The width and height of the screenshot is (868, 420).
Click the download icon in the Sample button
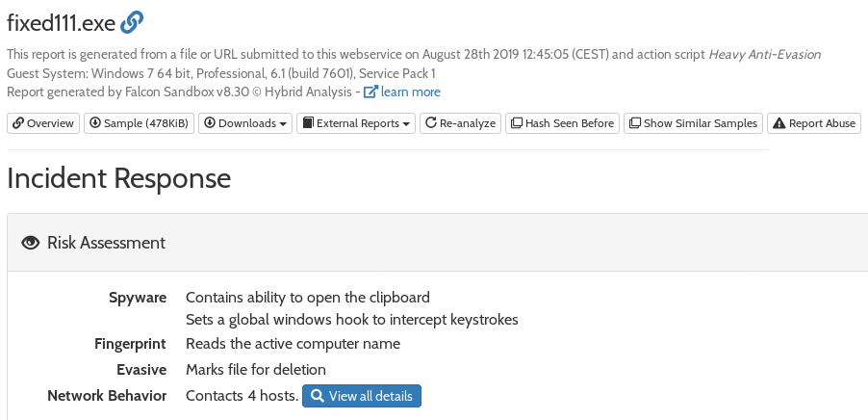pos(95,123)
